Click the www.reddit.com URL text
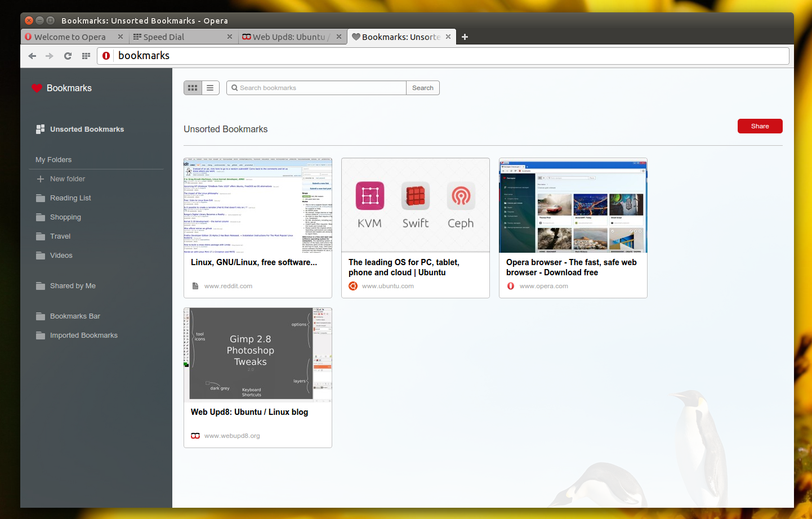This screenshot has width=812, height=519. click(x=228, y=286)
